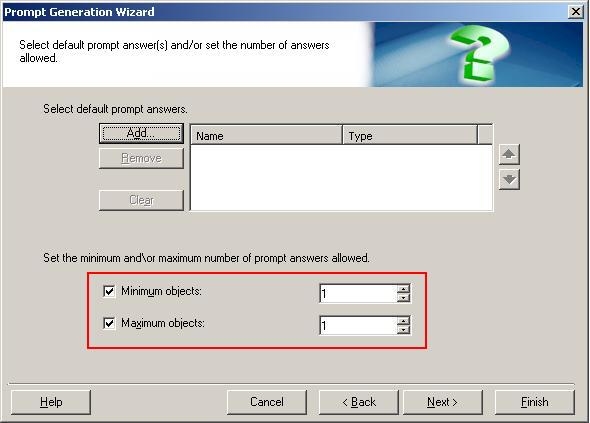Screen dimensions: 590x423
Task: Uncheck the Minimum objects checkbox
Action: pos(109,291)
